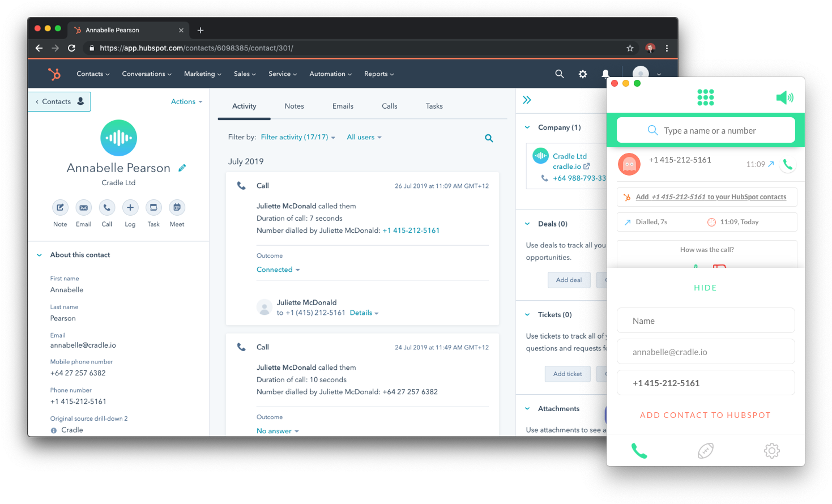
Task: Open a new browser tab
Action: (200, 30)
